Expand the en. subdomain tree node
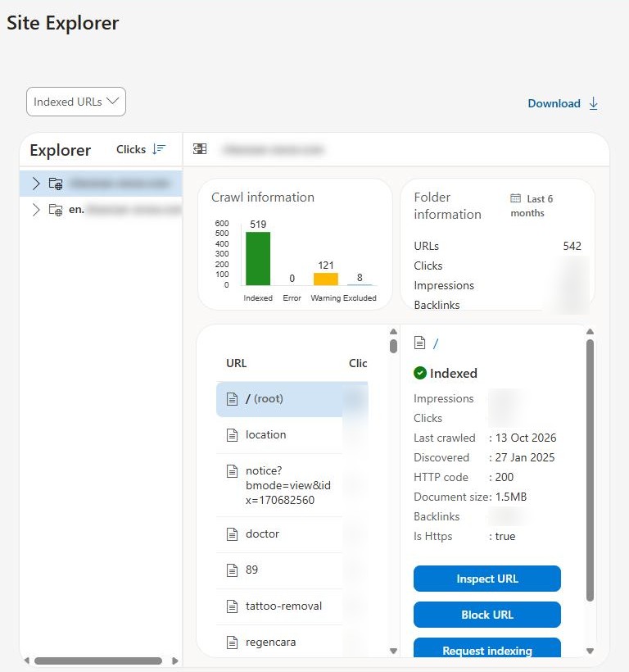Screen dimensions: 629x672 pos(36,210)
